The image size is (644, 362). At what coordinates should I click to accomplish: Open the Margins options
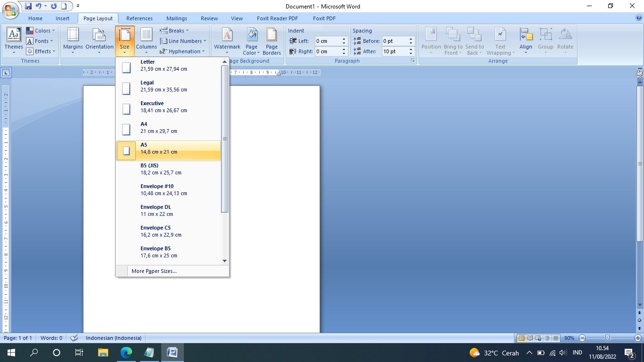coord(73,41)
